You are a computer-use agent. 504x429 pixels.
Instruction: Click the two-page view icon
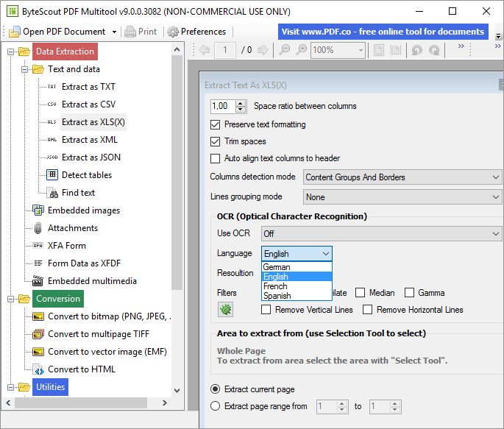(395, 50)
